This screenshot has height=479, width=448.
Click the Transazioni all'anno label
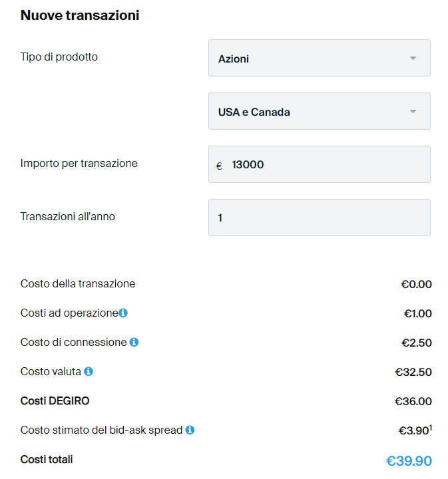pos(68,216)
